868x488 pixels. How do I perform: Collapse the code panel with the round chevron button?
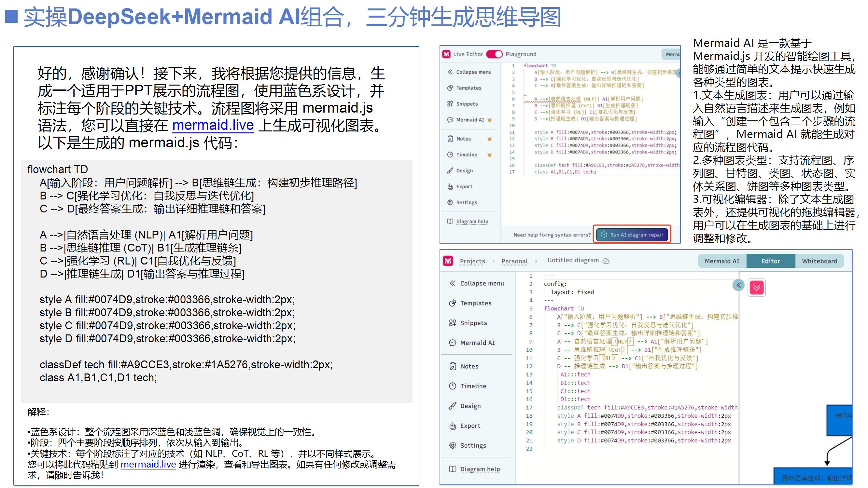[738, 285]
